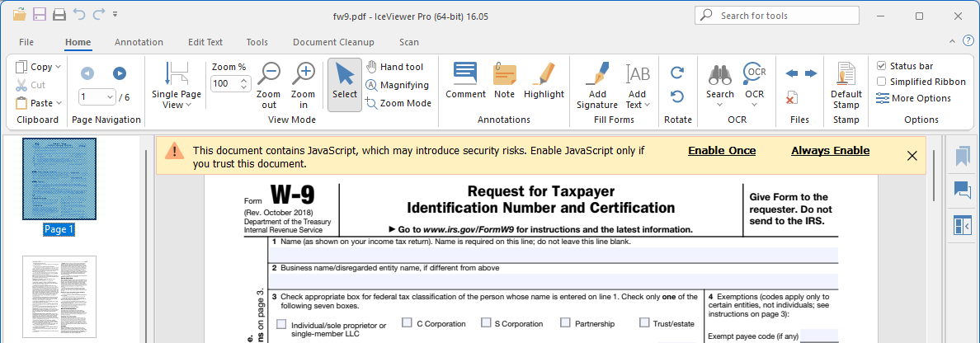Activate Zoom Mode tool

[398, 103]
